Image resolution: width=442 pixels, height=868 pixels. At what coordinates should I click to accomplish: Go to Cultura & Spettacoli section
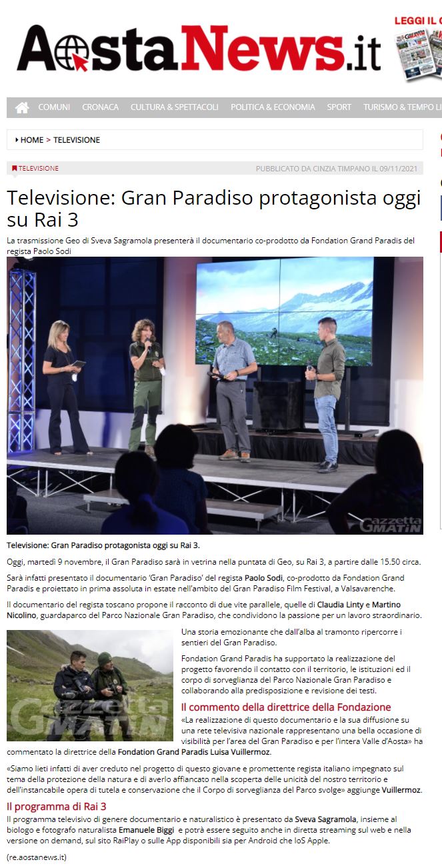click(x=174, y=107)
